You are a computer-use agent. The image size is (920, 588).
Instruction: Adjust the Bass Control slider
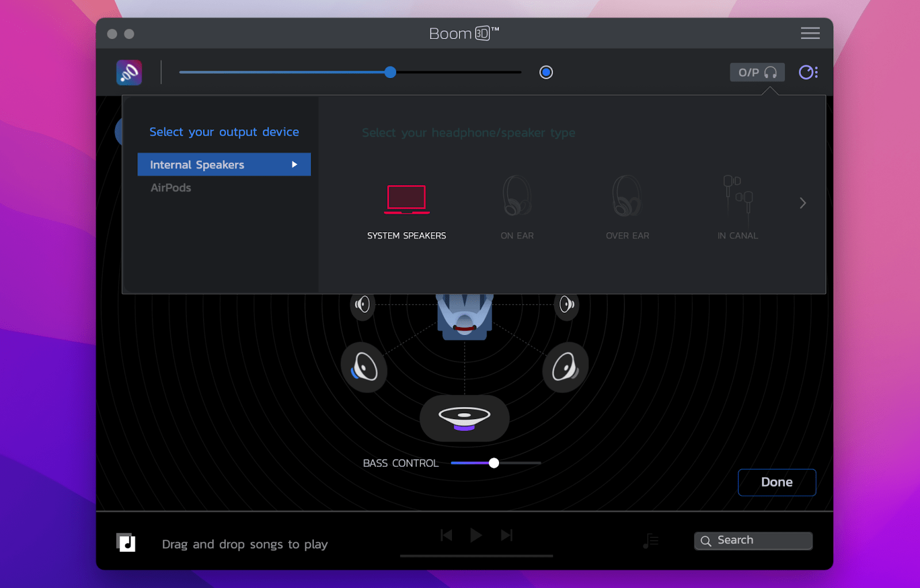click(494, 463)
